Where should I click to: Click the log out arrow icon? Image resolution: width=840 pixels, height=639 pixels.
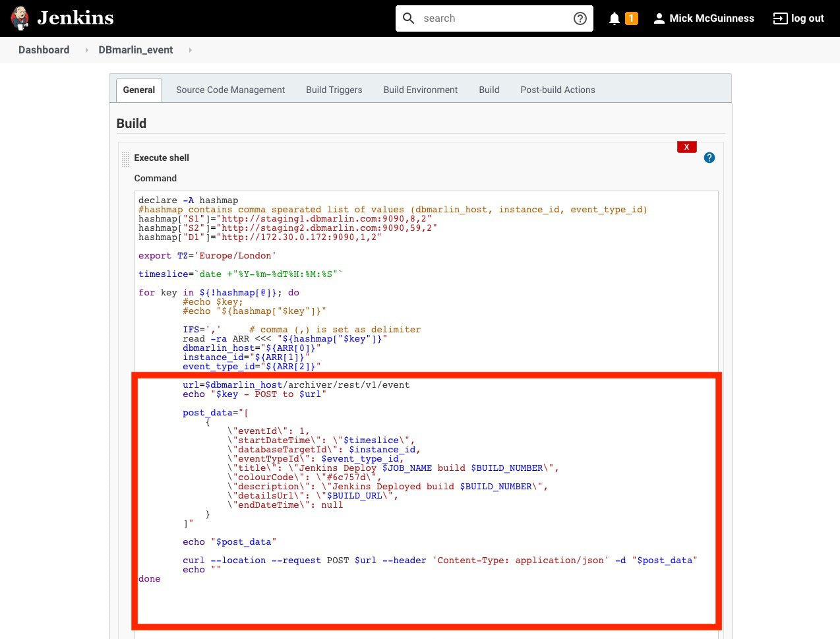point(780,18)
